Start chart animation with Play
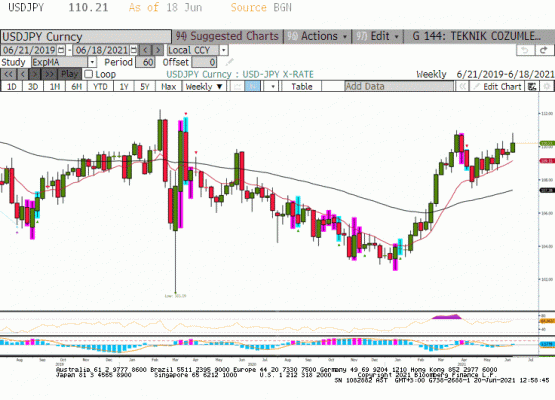The height and width of the screenshot is (400, 555). point(69,74)
